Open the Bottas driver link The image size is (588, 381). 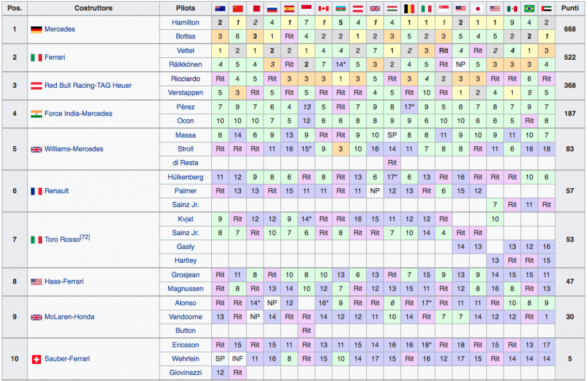coord(185,36)
